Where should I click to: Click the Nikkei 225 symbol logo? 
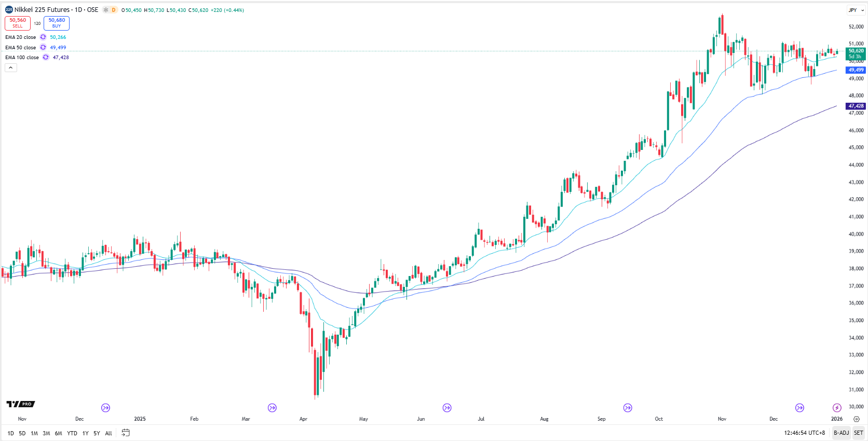click(x=9, y=10)
